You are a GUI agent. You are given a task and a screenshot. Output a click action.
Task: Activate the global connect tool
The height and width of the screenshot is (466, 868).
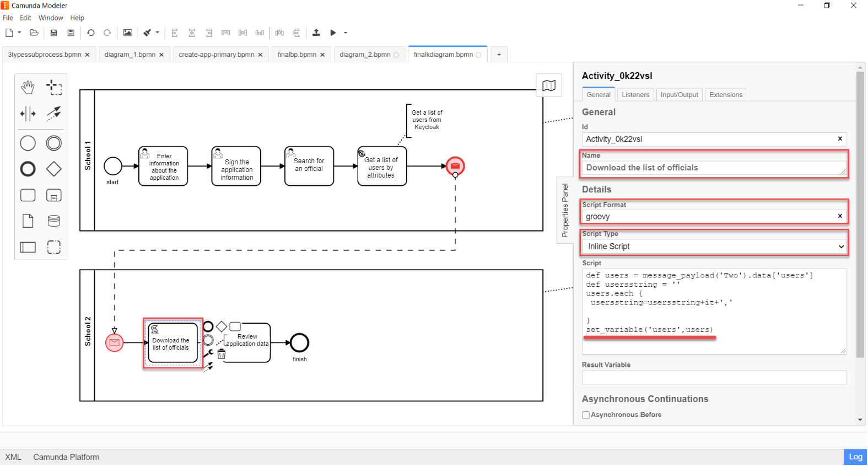coord(53,114)
